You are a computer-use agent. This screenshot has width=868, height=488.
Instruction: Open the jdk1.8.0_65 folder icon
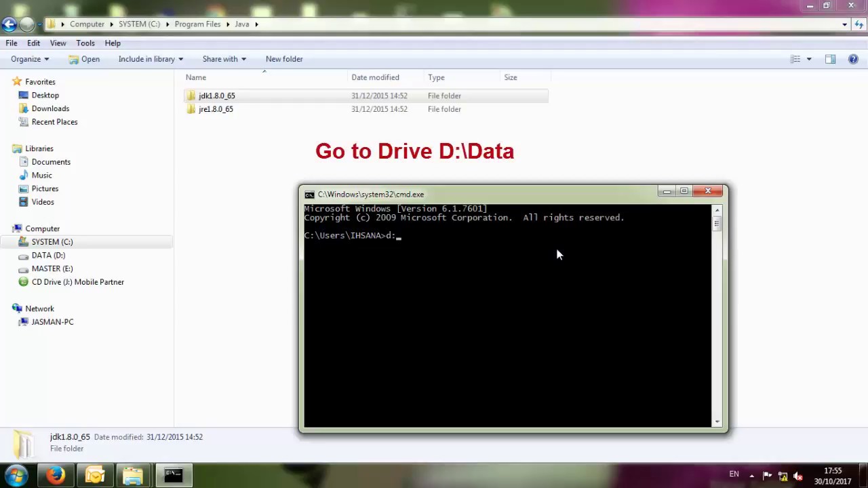click(191, 96)
